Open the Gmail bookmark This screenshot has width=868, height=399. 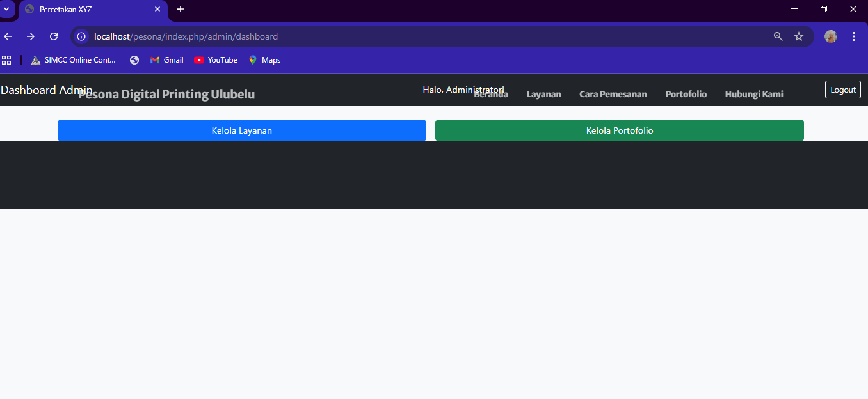pyautogui.click(x=167, y=60)
